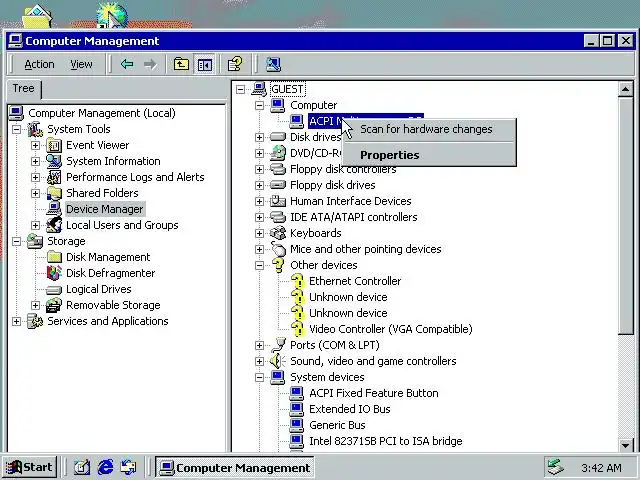The height and width of the screenshot is (480, 640).
Task: Click the Ethernet Controller warning icon
Action: click(x=298, y=281)
